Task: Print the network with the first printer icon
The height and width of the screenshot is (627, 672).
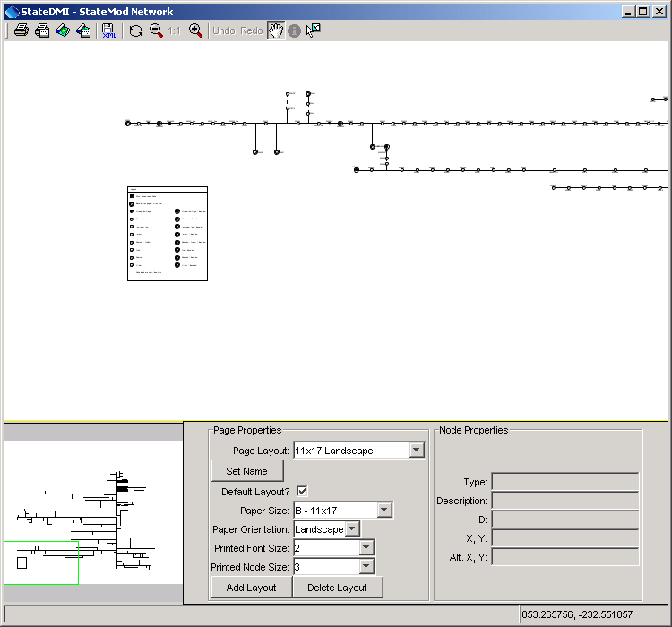Action: tap(22, 30)
